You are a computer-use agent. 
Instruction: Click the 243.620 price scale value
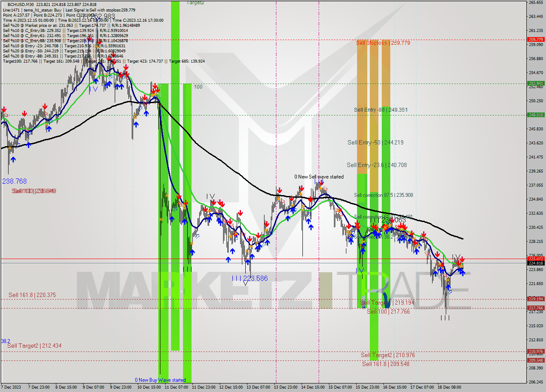point(536,143)
